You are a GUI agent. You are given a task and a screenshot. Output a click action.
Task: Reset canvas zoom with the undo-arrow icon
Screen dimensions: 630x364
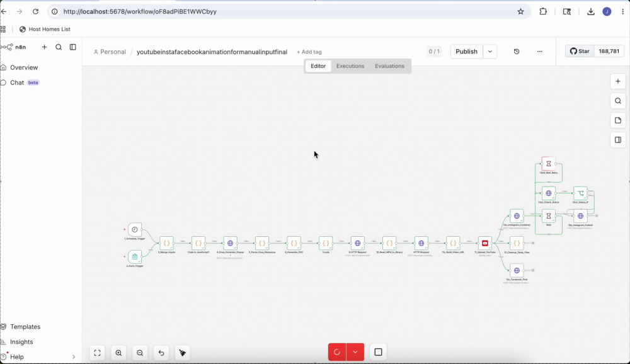tap(161, 353)
